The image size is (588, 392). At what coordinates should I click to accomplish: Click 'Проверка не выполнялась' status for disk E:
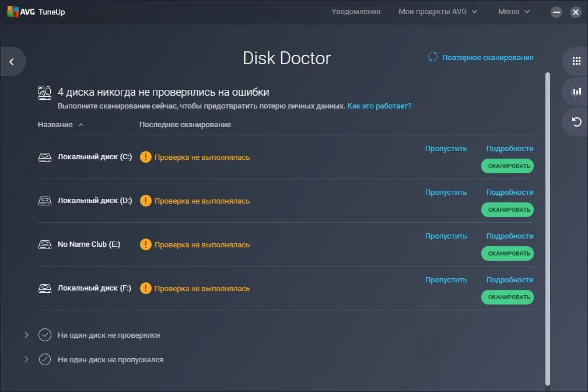(202, 245)
